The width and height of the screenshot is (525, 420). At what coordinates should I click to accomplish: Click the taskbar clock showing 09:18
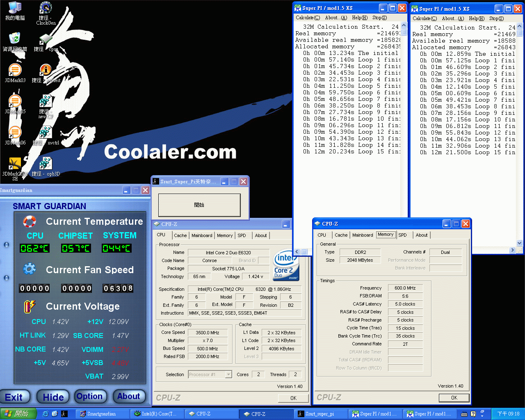(508, 414)
